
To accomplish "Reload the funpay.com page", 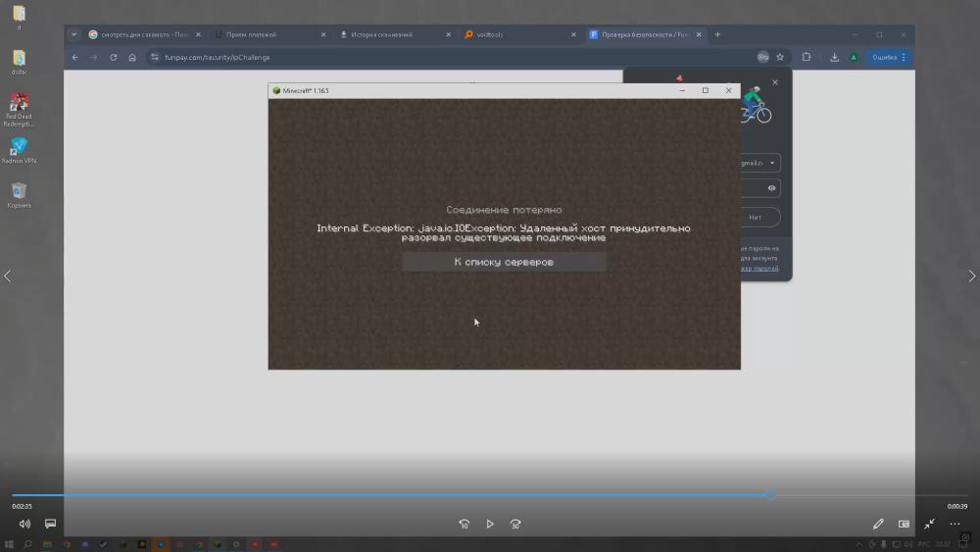I will click(113, 57).
